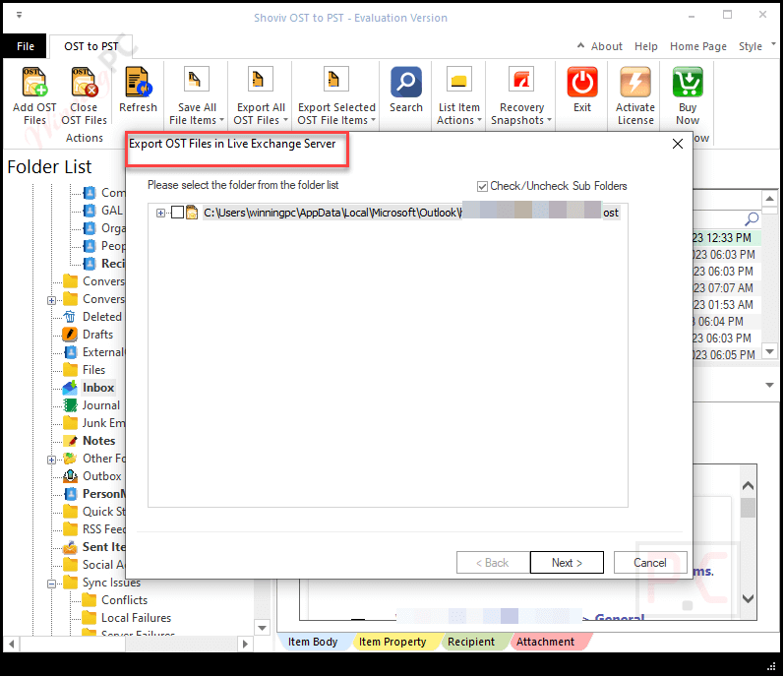This screenshot has height=677, width=784.
Task: Select the Local Failures folder
Action: tap(136, 618)
